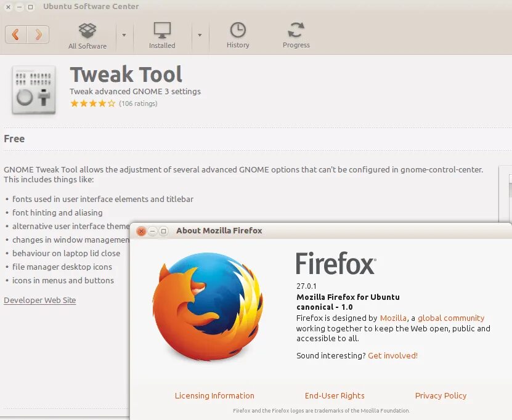Screen dimensions: 512x420
Task: Click the file manager desktop icons bullet
Action: coord(62,267)
